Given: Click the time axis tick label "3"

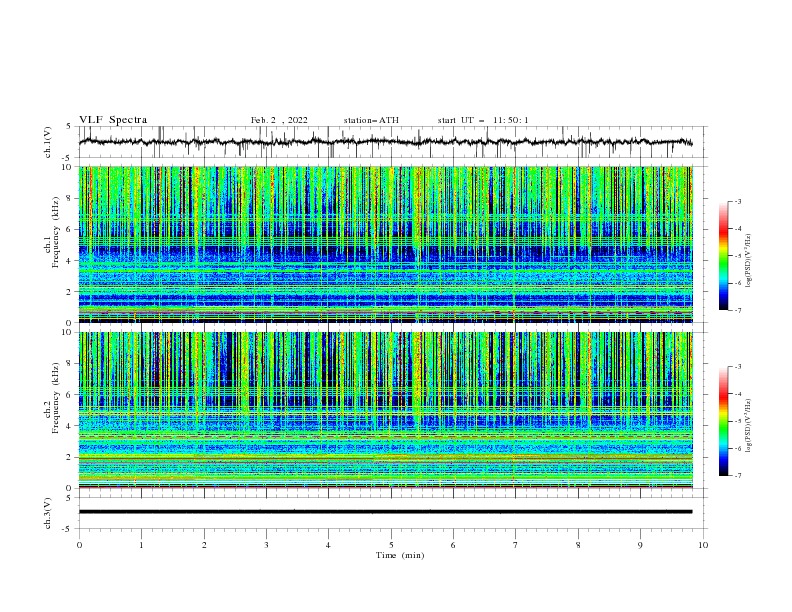Looking at the screenshot, I should coord(266,545).
